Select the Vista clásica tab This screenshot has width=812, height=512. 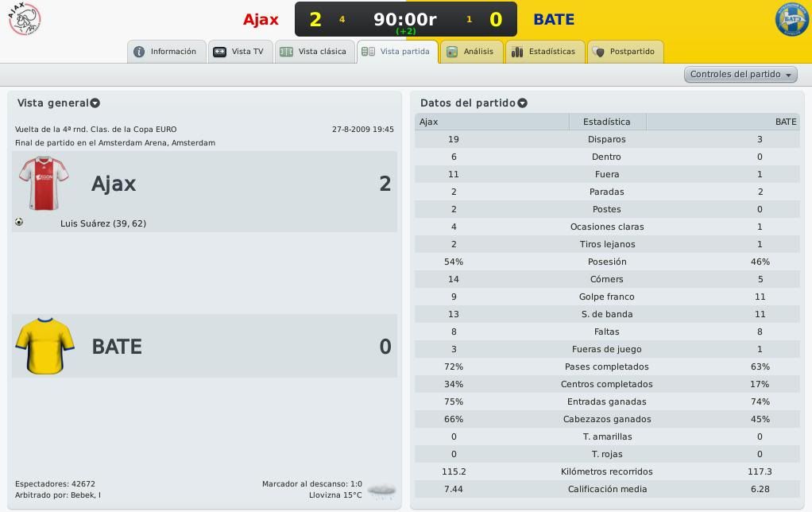point(315,52)
